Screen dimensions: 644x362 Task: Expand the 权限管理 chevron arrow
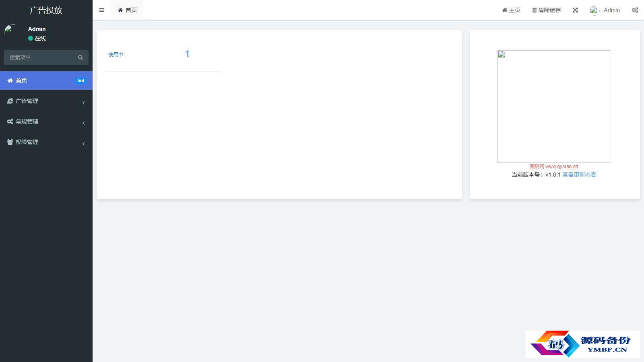[x=84, y=144]
